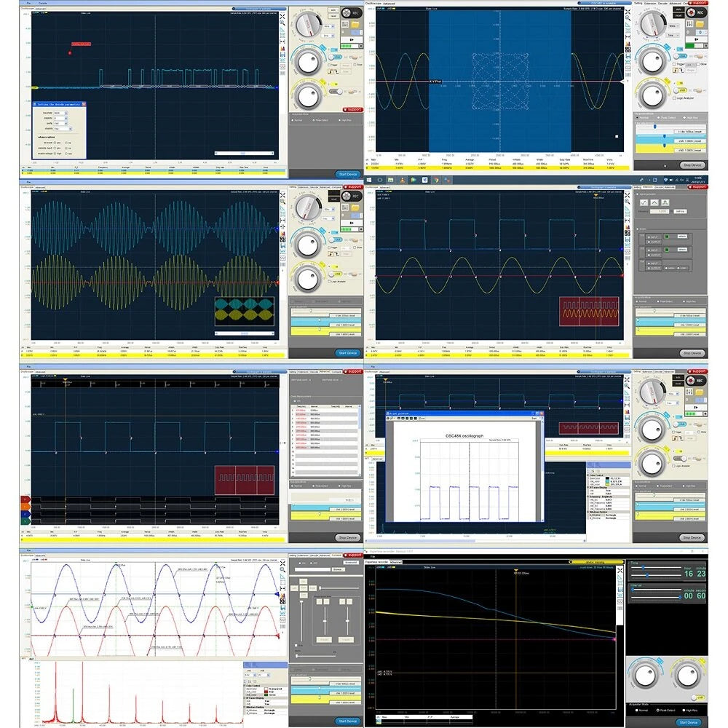Click the Stop Device button in top-right panel

click(692, 165)
